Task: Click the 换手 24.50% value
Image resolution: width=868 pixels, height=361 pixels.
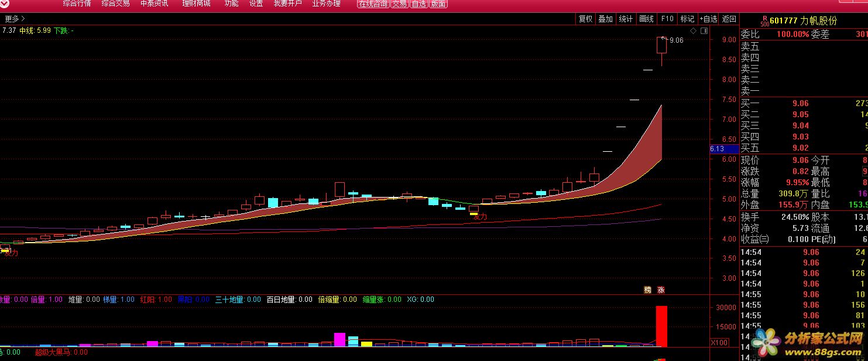Action: tap(795, 217)
